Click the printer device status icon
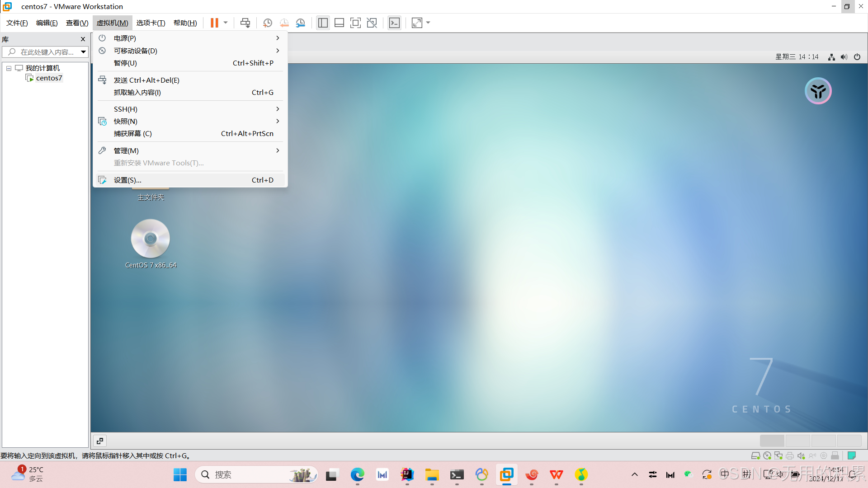Screen dimensions: 868x488 tap(790, 455)
